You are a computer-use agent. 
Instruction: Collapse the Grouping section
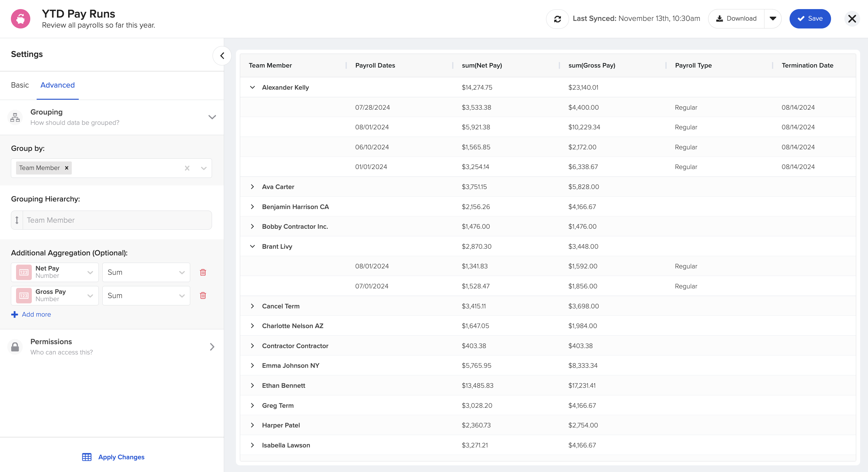point(212,117)
